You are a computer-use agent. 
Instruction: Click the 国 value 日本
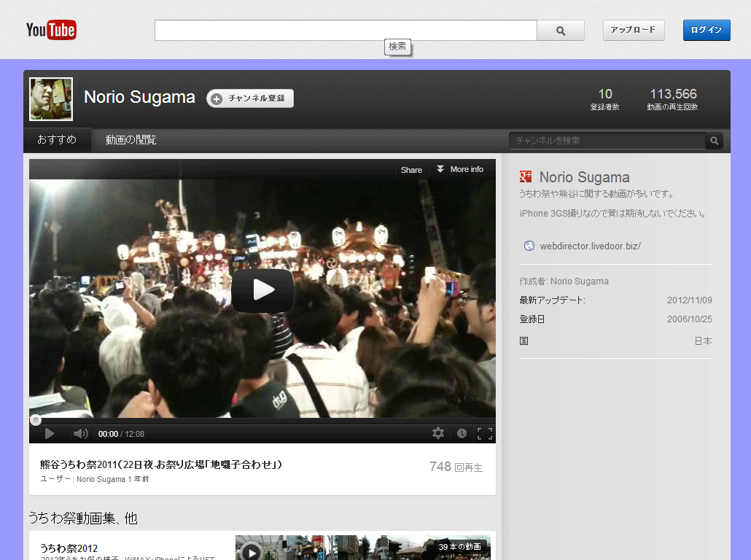[703, 341]
